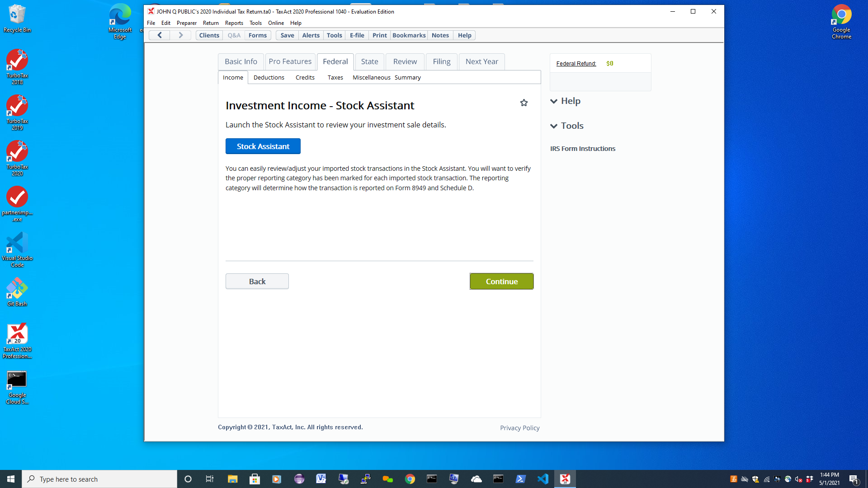Screen dimensions: 868x488
Task: Click Bookmarks in the toolbar
Action: click(x=409, y=35)
